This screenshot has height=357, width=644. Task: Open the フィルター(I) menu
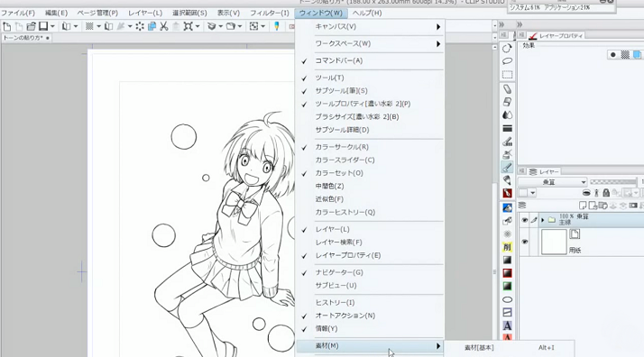click(x=270, y=14)
